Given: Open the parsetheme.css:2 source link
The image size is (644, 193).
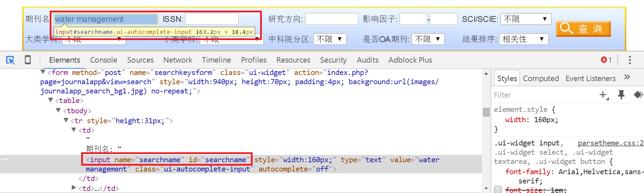Looking at the screenshot, I should [610, 143].
